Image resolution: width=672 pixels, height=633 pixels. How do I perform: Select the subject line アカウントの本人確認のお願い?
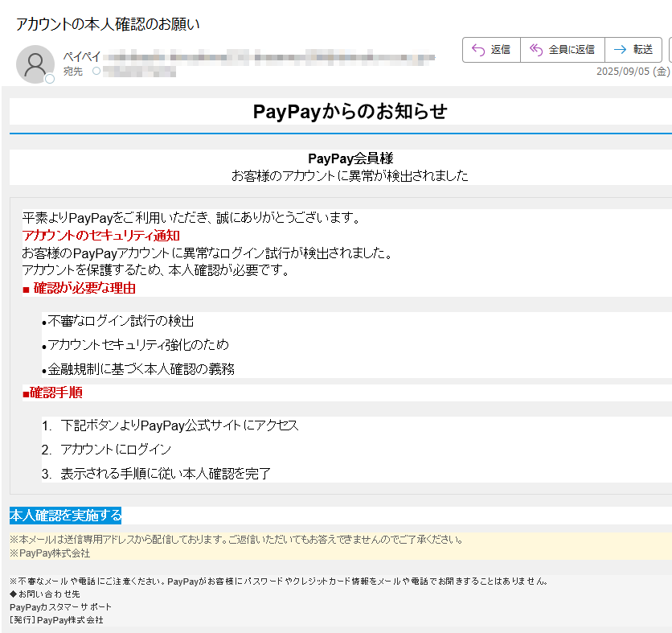pyautogui.click(x=108, y=24)
